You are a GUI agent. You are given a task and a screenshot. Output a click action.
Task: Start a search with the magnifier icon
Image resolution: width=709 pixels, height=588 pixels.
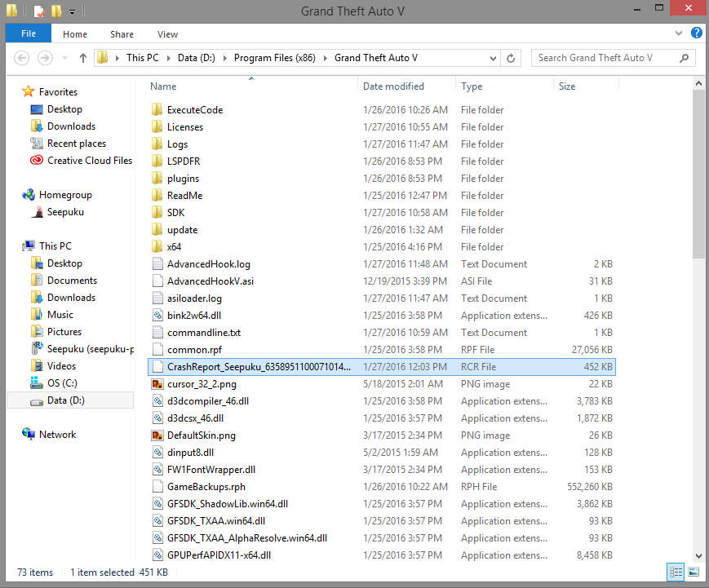[x=684, y=59]
